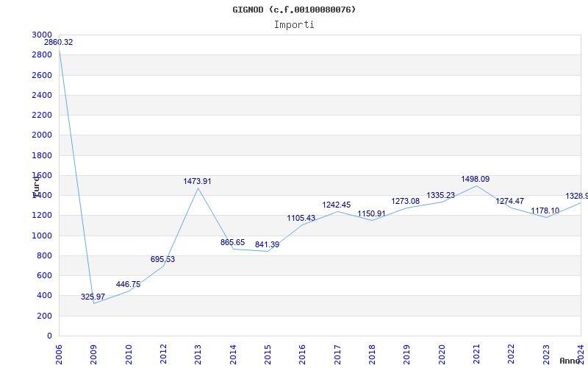Image resolution: width=588 pixels, height=368 pixels.
Task: Click the 0 y-axis tick label
Action: (x=49, y=336)
